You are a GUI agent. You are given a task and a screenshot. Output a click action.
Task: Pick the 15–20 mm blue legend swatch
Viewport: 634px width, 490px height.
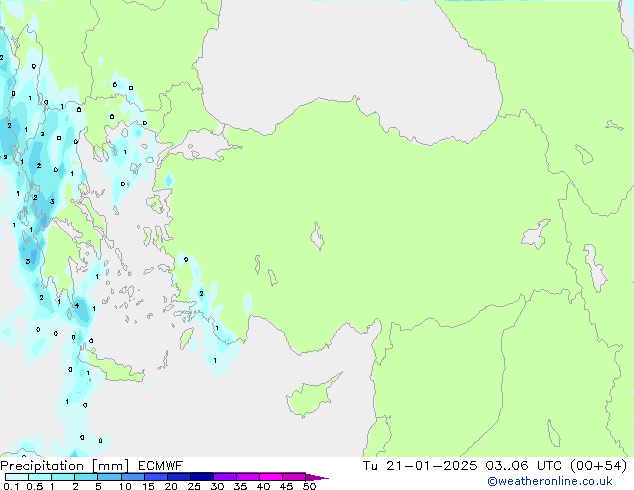pyautogui.click(x=155, y=477)
